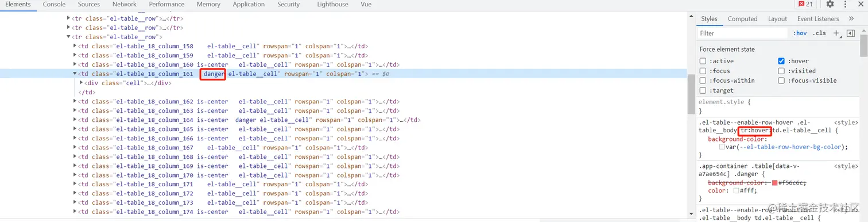Viewport: 868px width, 222px height.
Task: Open DevTools settings gear
Action: click(830, 4)
